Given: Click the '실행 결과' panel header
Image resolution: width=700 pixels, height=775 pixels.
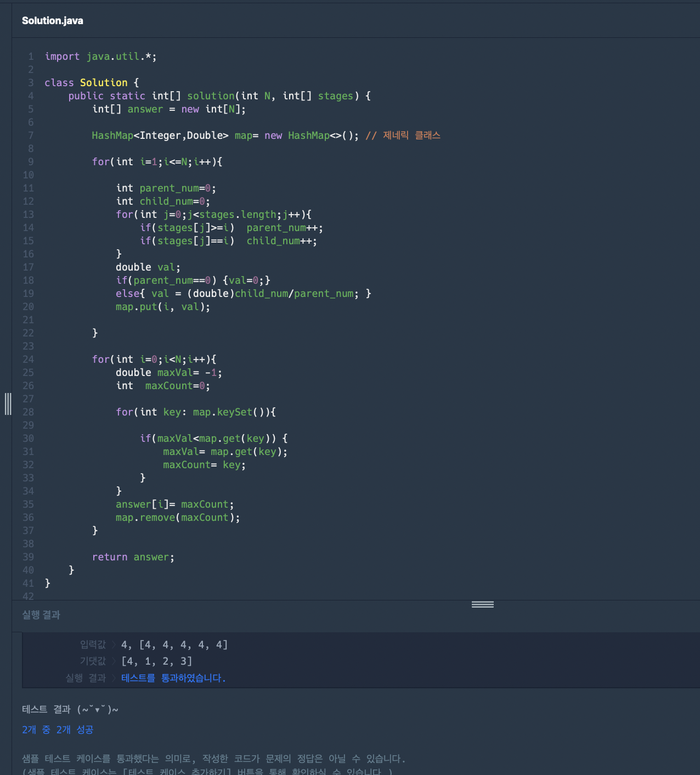Looking at the screenshot, I should [41, 615].
